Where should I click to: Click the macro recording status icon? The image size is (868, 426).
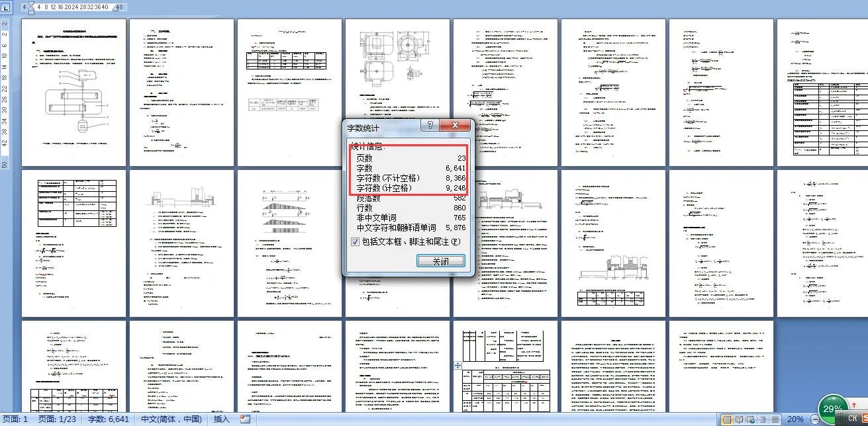pyautogui.click(x=245, y=419)
